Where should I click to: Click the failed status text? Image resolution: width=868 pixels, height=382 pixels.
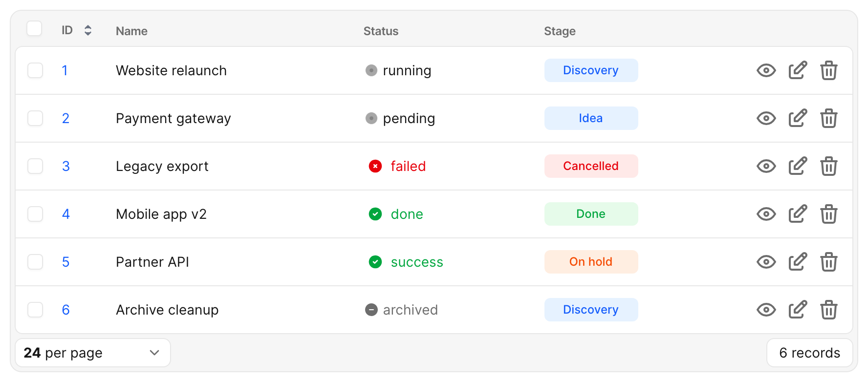point(408,166)
